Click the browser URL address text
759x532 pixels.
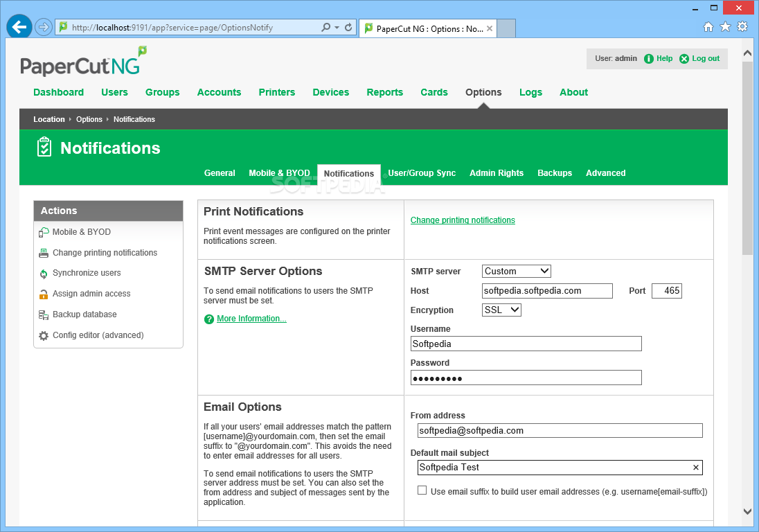(172, 28)
